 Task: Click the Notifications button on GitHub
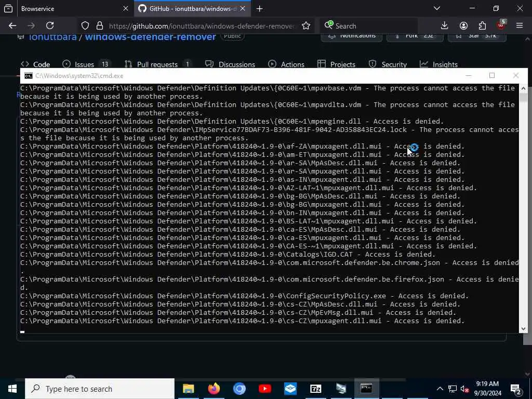(x=352, y=37)
